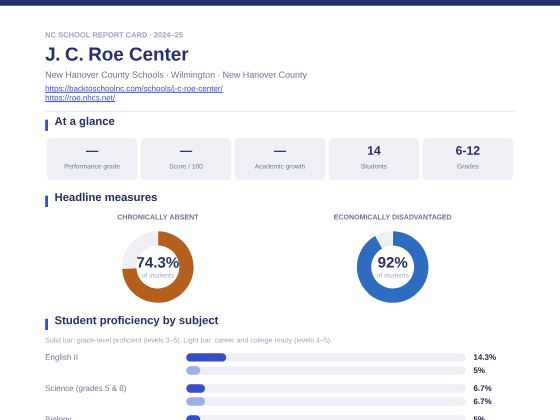
Task: Click the English II light career-ready bar
Action: pyautogui.click(x=193, y=371)
